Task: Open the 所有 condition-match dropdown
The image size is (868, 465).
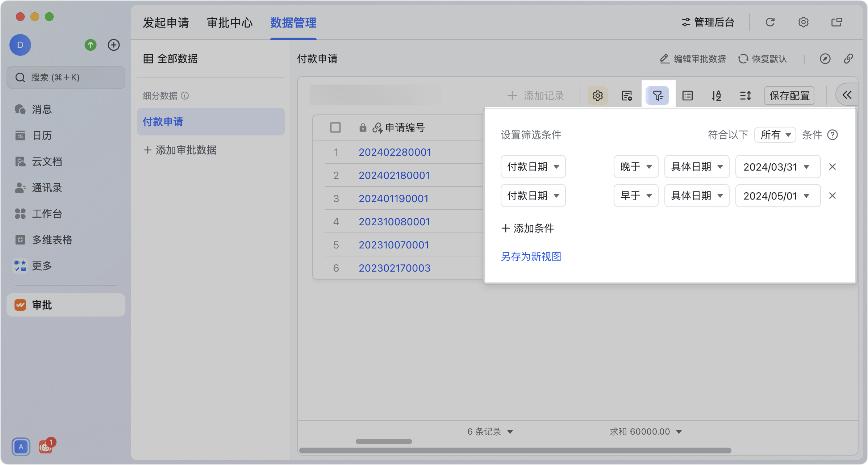Action: coord(775,135)
